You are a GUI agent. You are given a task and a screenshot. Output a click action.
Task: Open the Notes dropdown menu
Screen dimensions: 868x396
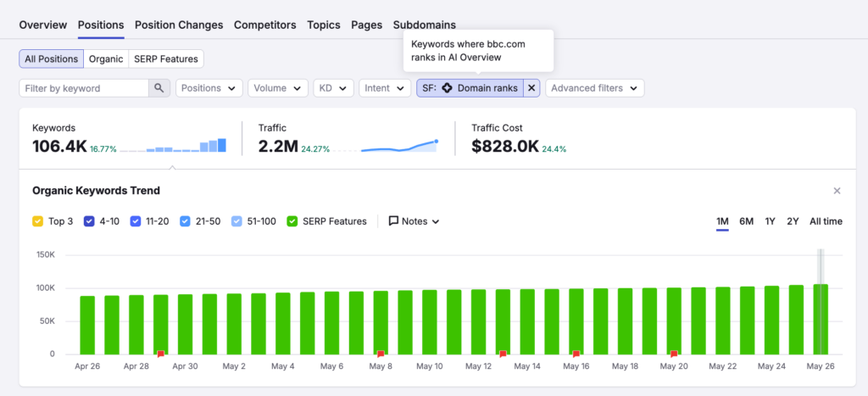coord(414,221)
